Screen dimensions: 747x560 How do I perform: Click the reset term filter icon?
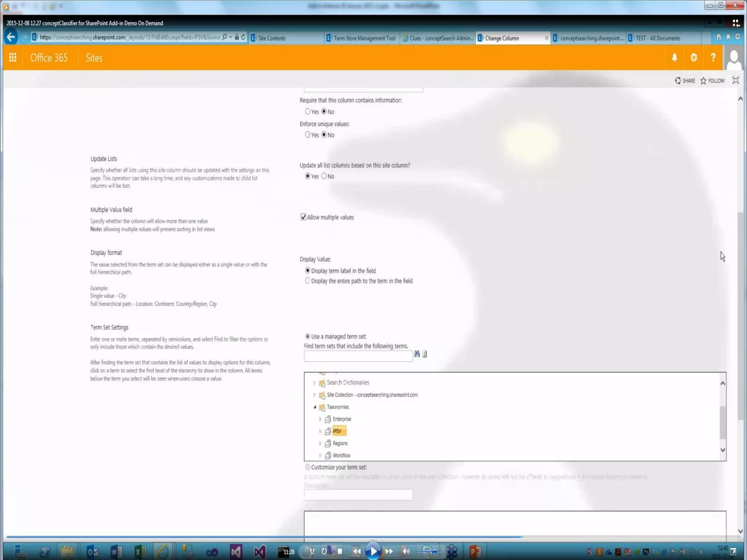(425, 354)
